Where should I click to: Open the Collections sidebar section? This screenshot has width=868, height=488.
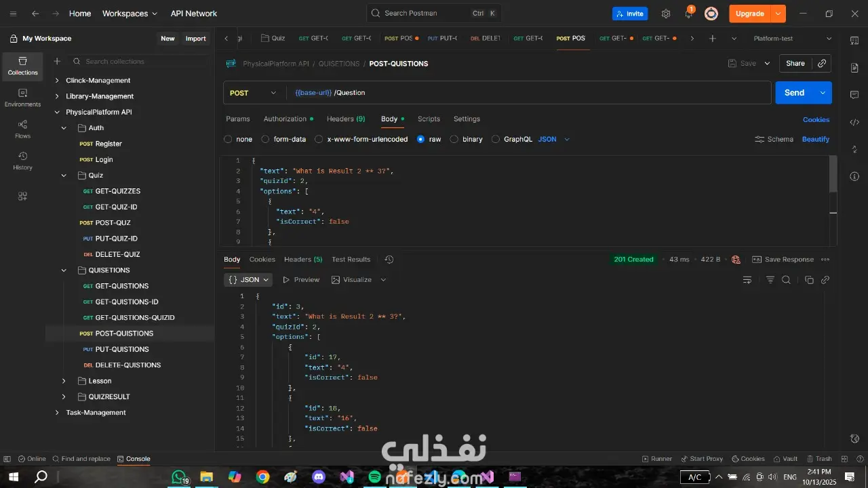pos(22,66)
